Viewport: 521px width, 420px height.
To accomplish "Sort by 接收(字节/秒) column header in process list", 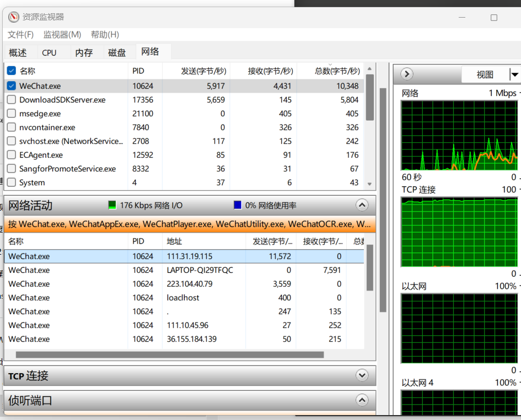I will click(x=264, y=71).
